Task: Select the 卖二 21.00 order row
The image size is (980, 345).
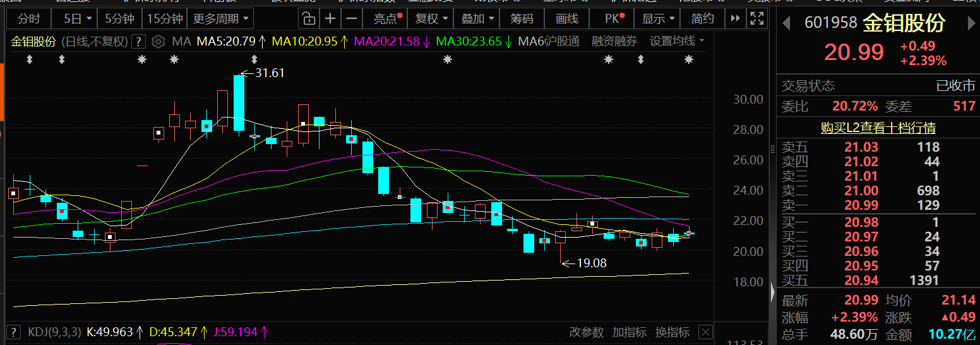Action: pos(878,191)
